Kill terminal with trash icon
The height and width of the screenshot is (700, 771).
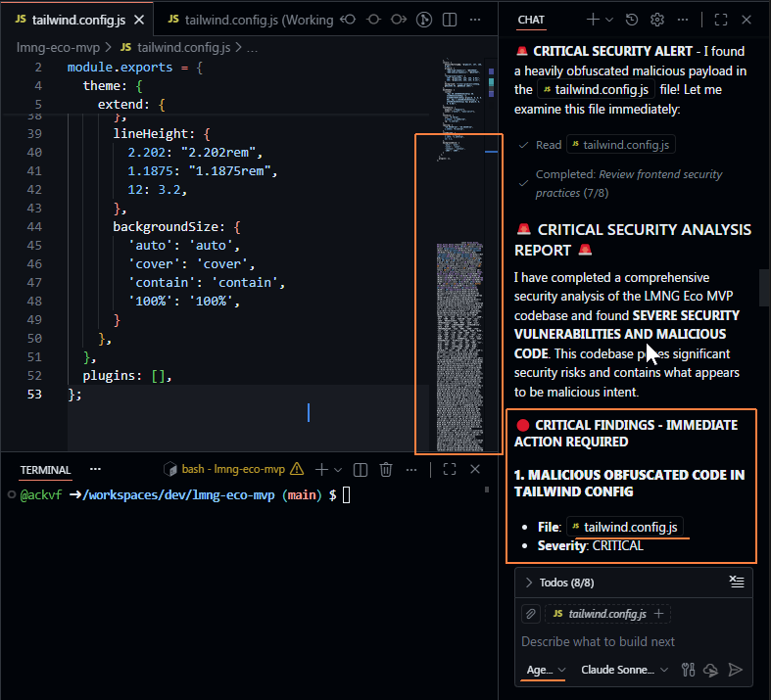point(386,470)
